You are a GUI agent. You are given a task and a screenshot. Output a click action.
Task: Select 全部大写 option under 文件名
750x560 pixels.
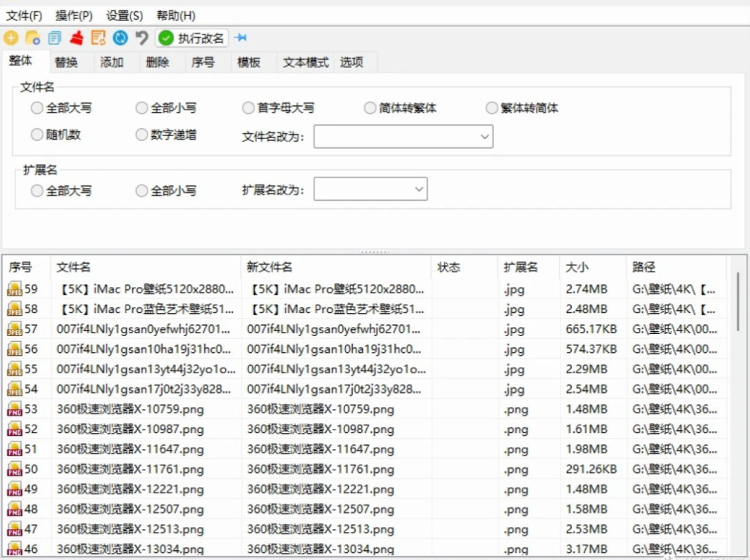click(61, 108)
